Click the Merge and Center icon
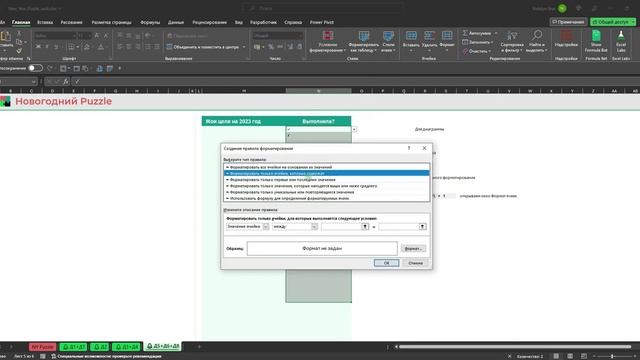The image size is (640, 360). pos(169,47)
